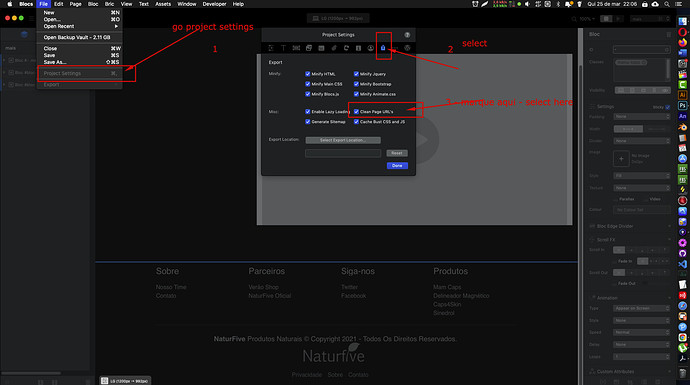Click the Bloc ID input field

pos(642,50)
